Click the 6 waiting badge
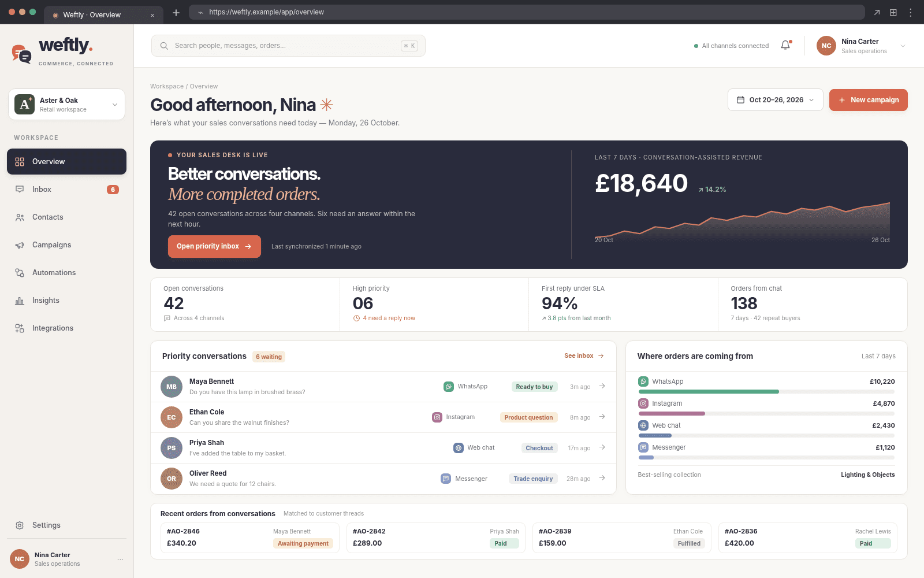This screenshot has width=924, height=578. pyautogui.click(x=269, y=357)
